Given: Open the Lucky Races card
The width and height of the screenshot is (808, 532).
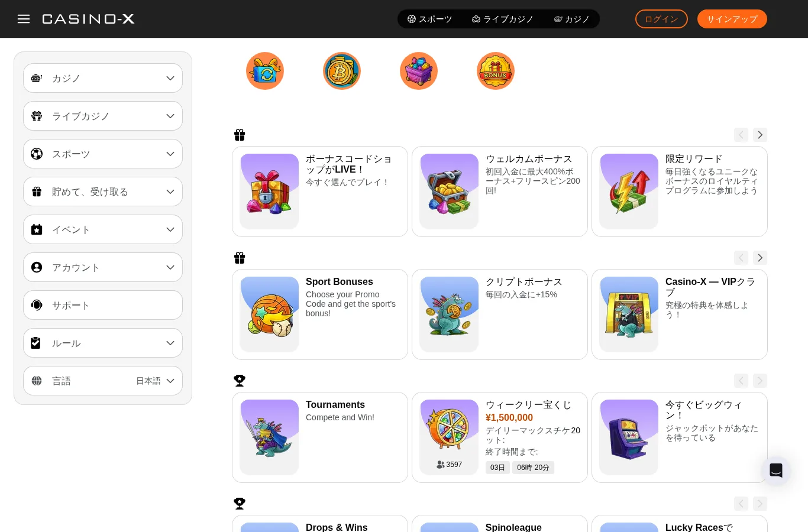Looking at the screenshot, I should [680, 524].
